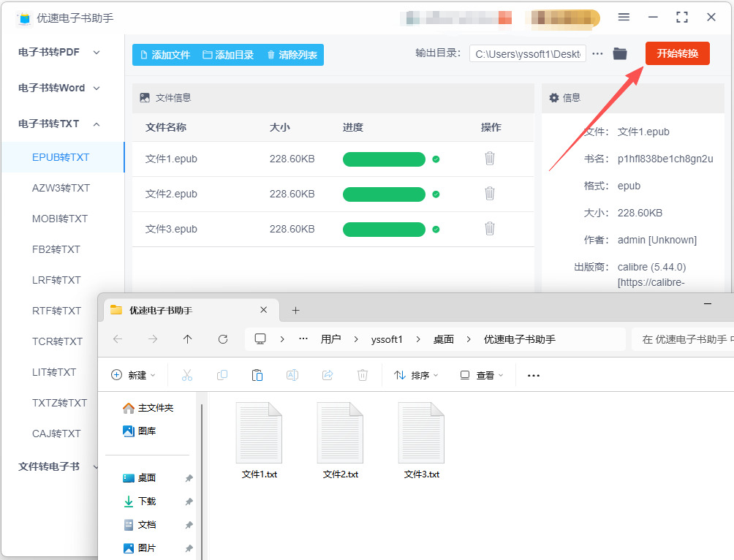Click the 添加目录 button

[228, 55]
